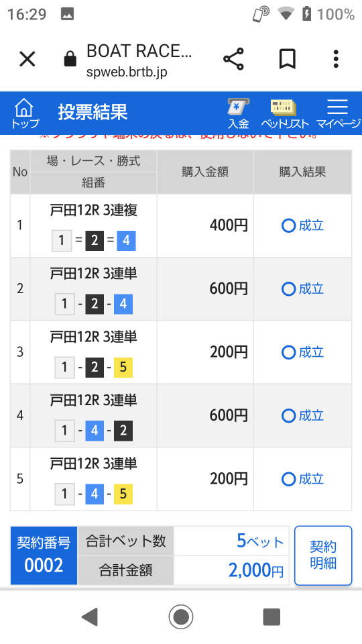362x644 pixels.
Task: Tap Android back navigation button
Action: point(90,616)
